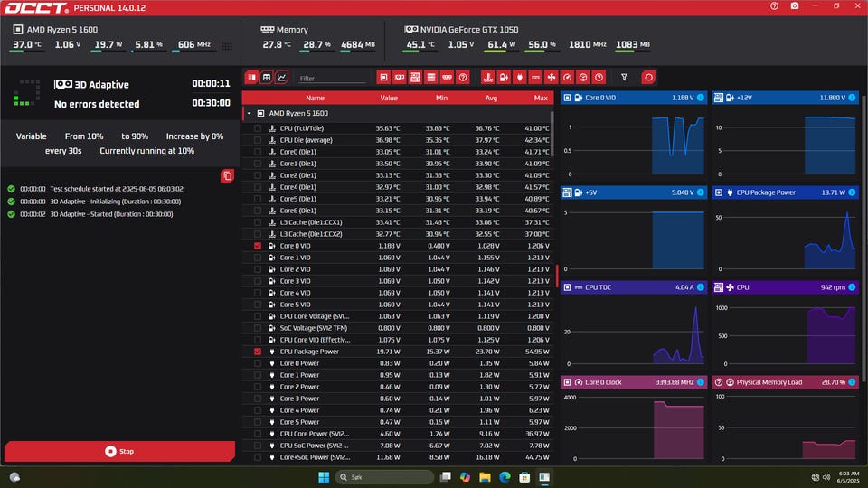Check the CPU SoC Power checkbox

point(258,446)
